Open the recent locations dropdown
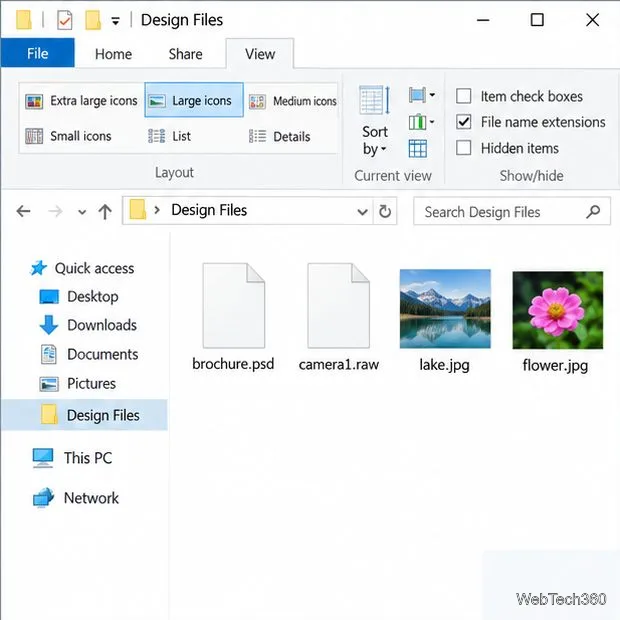 tap(82, 212)
